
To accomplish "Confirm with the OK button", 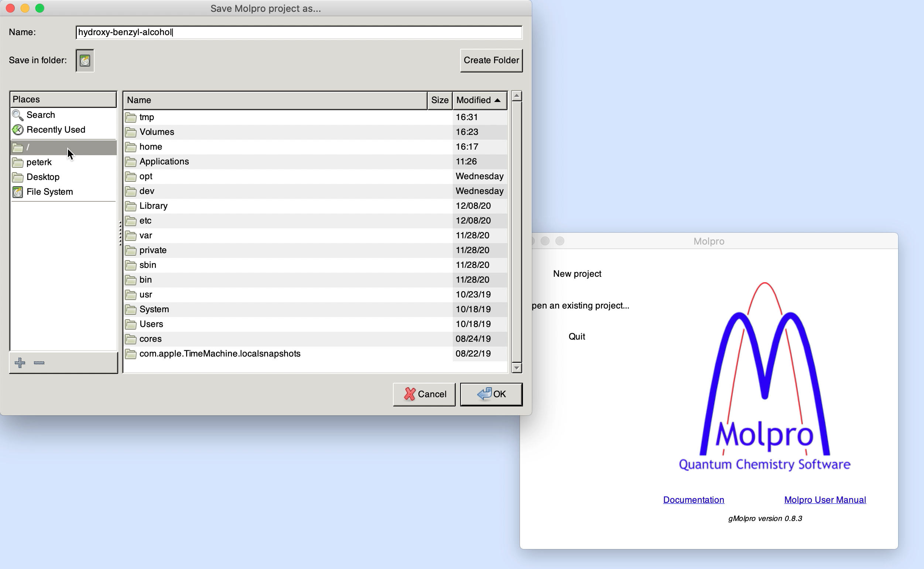I will coord(491,394).
